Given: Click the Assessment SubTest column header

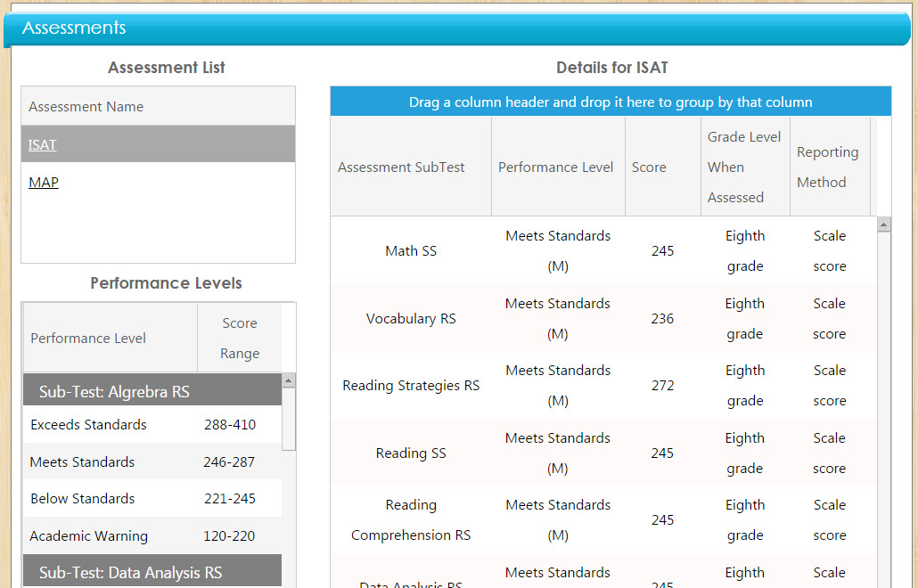Looking at the screenshot, I should [410, 167].
